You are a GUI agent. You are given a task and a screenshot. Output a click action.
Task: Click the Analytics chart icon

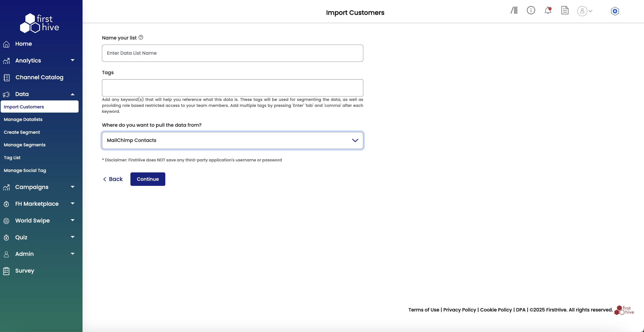click(x=6, y=61)
